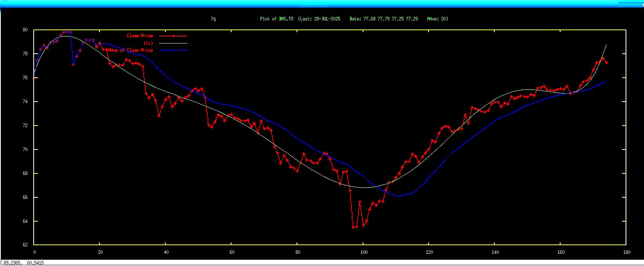Click the y-axis tick label 72
The image size is (644, 266).
25,126
